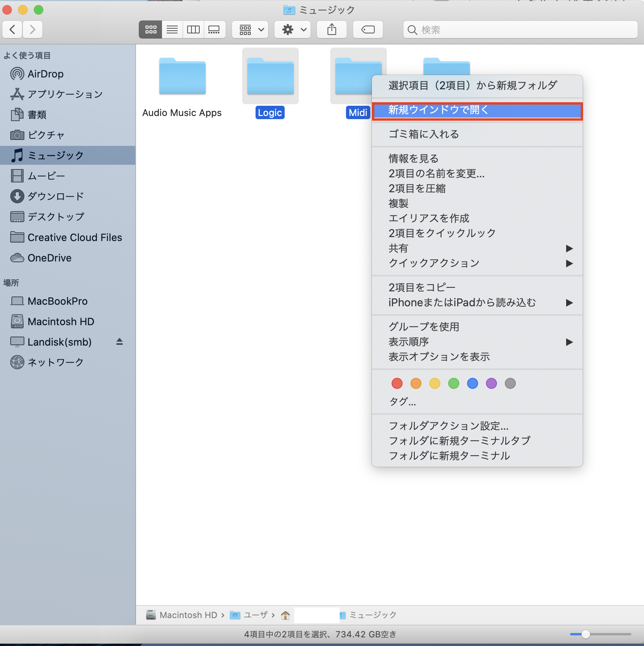Image resolution: width=644 pixels, height=646 pixels.
Task: Switch to column view in toolbar
Action: click(x=193, y=29)
